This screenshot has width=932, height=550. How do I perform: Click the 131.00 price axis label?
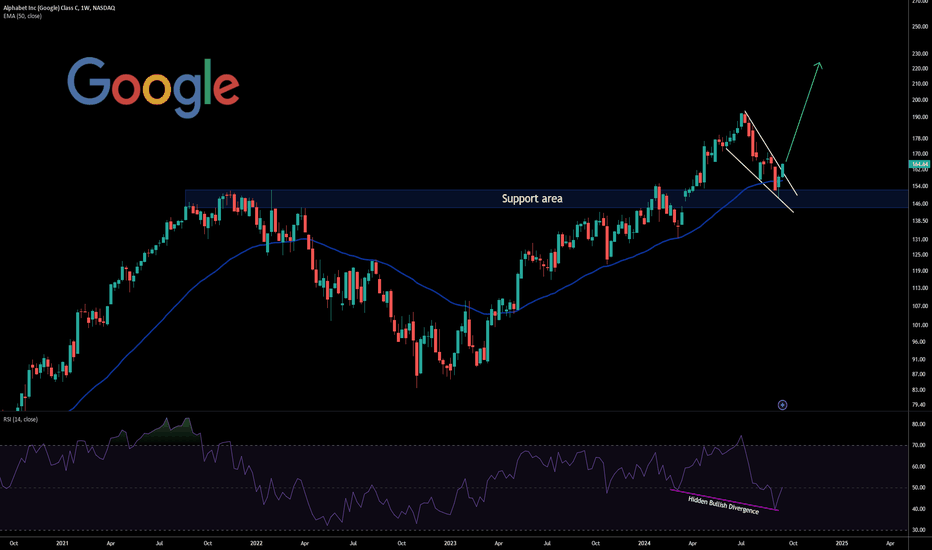point(920,240)
